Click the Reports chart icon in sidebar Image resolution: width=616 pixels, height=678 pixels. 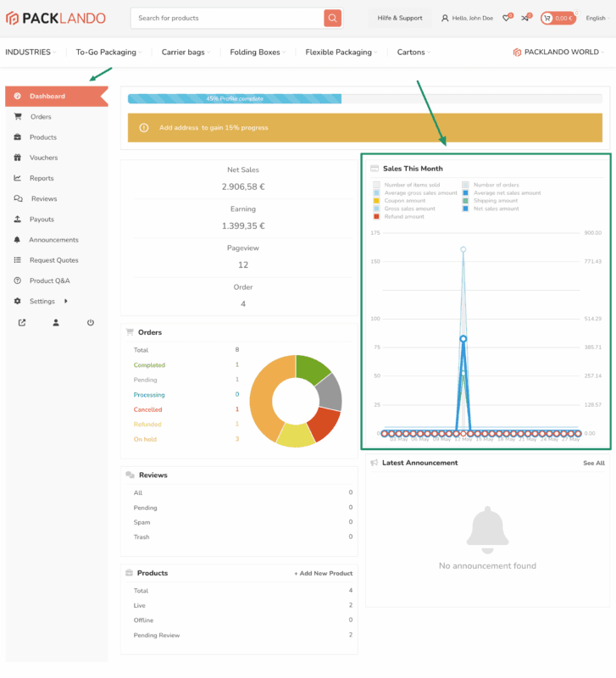coord(17,178)
